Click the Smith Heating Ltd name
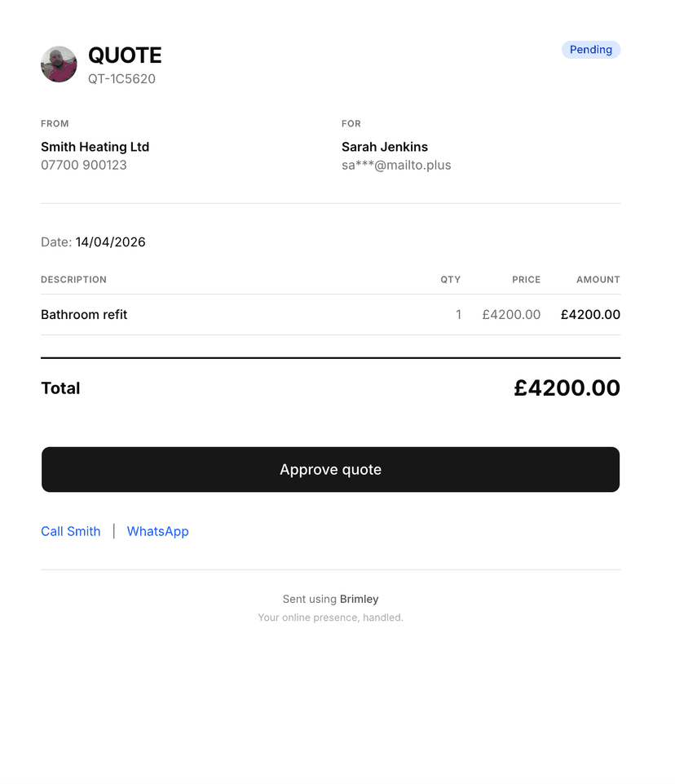This screenshot has height=784, width=675. (x=95, y=147)
